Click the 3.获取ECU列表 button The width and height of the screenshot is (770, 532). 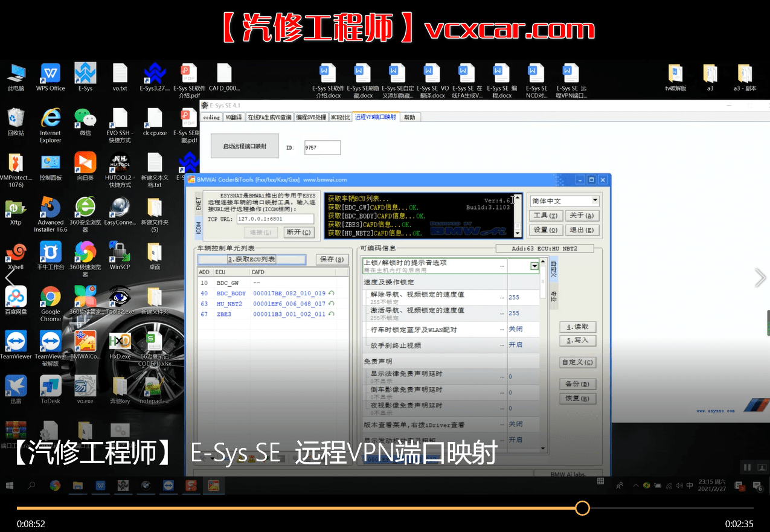click(x=252, y=259)
